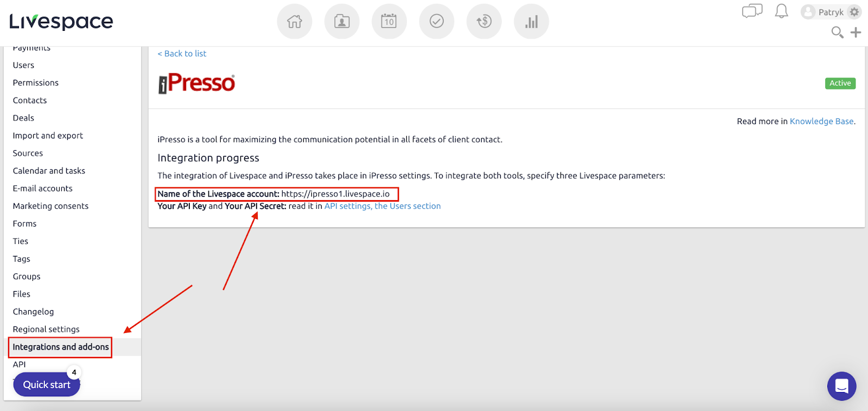868x411 pixels.
Task: Open Sources settings
Action: point(28,153)
